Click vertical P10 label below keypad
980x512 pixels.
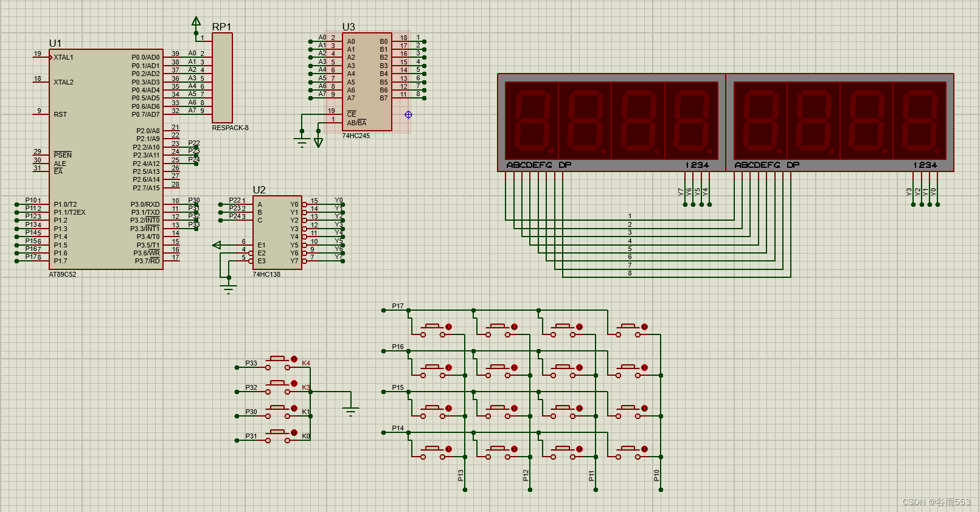(x=656, y=476)
